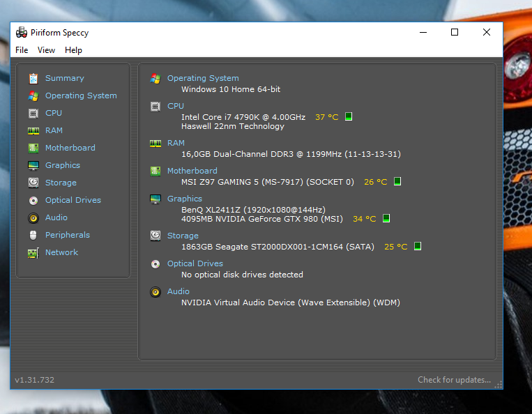Click the CPU chip icon in sidebar
This screenshot has height=414, width=532.
pos(33,113)
